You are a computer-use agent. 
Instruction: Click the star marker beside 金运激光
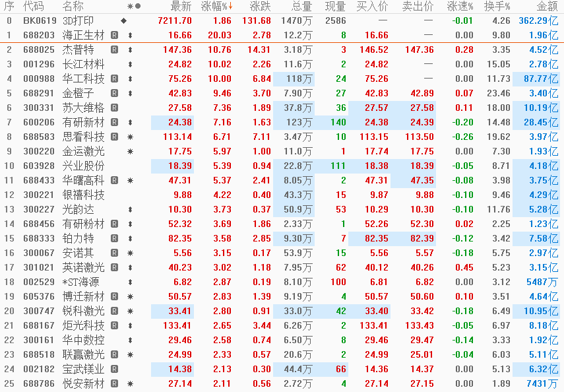[x=130, y=152]
